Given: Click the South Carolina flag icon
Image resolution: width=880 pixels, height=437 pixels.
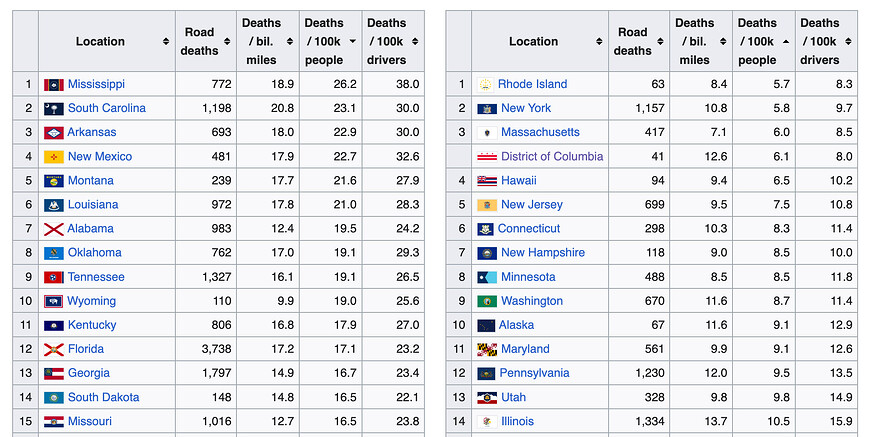Looking at the screenshot, I should [x=54, y=108].
